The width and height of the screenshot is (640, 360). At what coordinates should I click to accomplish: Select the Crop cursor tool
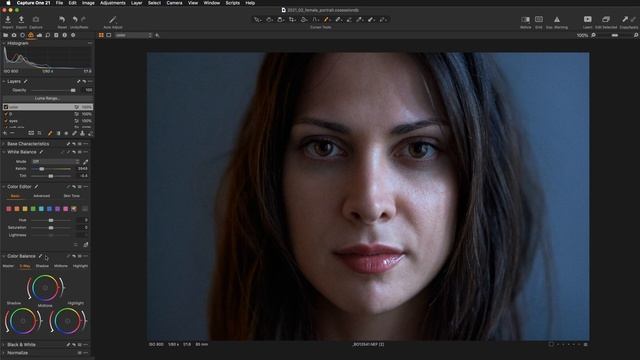[292, 20]
